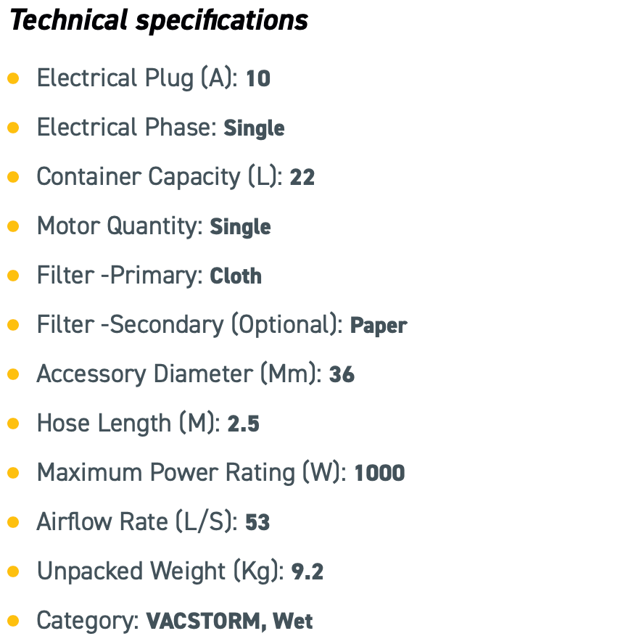Click the bullet next to Electrical Phase
The image size is (644, 644).
13,128
